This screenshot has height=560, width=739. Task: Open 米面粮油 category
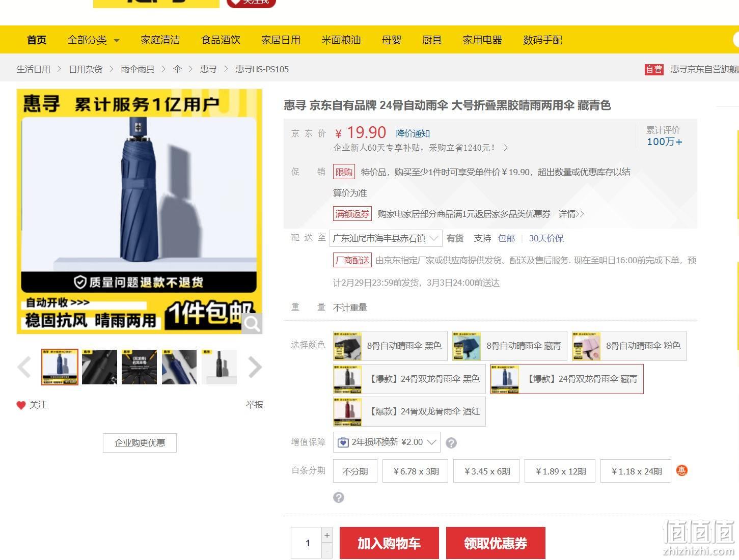[341, 40]
